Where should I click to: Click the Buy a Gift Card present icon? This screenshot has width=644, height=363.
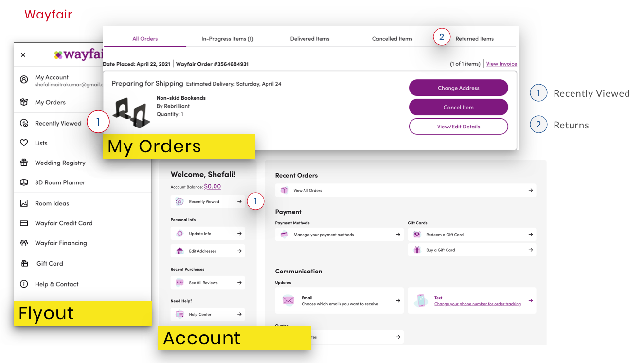pyautogui.click(x=417, y=250)
